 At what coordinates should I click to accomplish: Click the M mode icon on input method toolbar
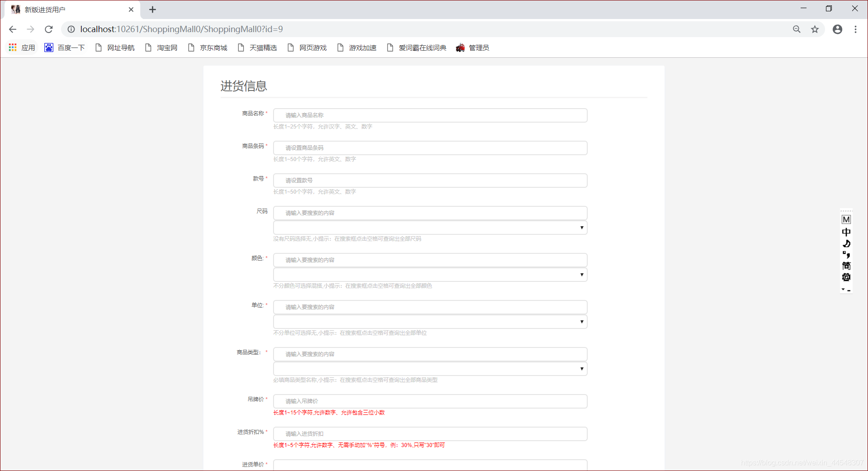click(846, 219)
